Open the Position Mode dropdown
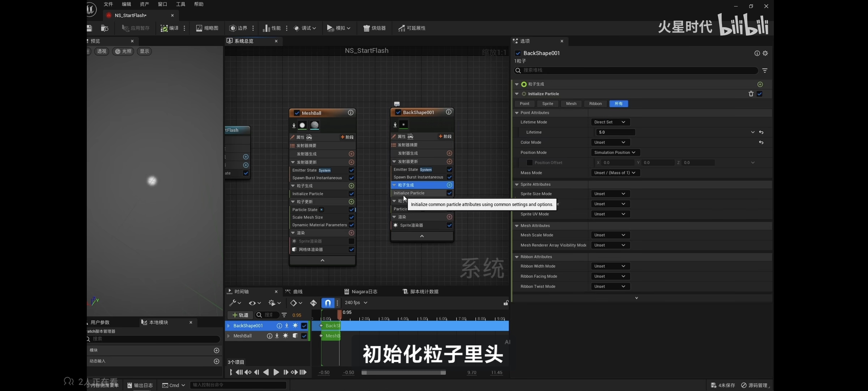The image size is (868, 391). click(x=614, y=152)
